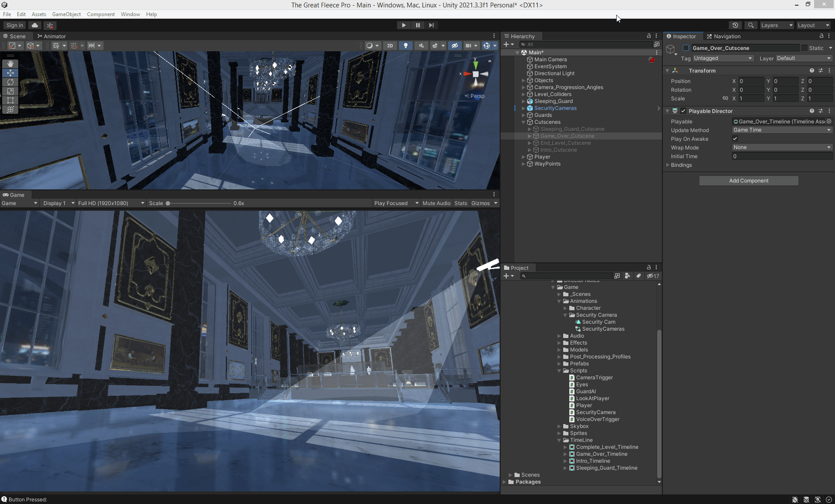
Task: Toggle scene lighting bulb icon
Action: point(405,46)
